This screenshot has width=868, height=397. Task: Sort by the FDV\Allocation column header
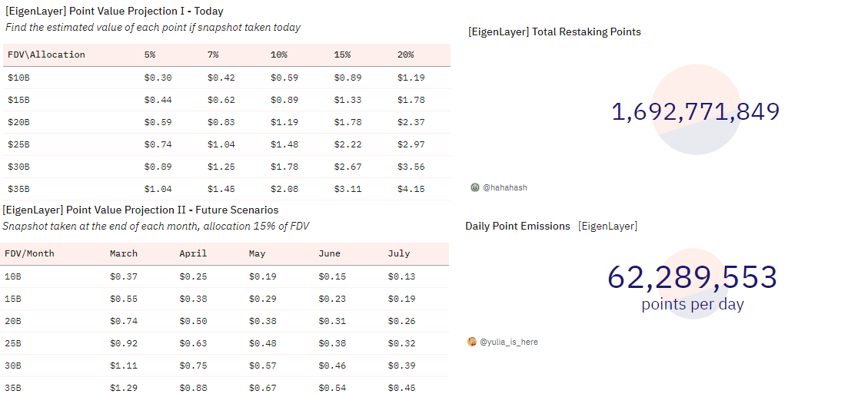click(46, 55)
